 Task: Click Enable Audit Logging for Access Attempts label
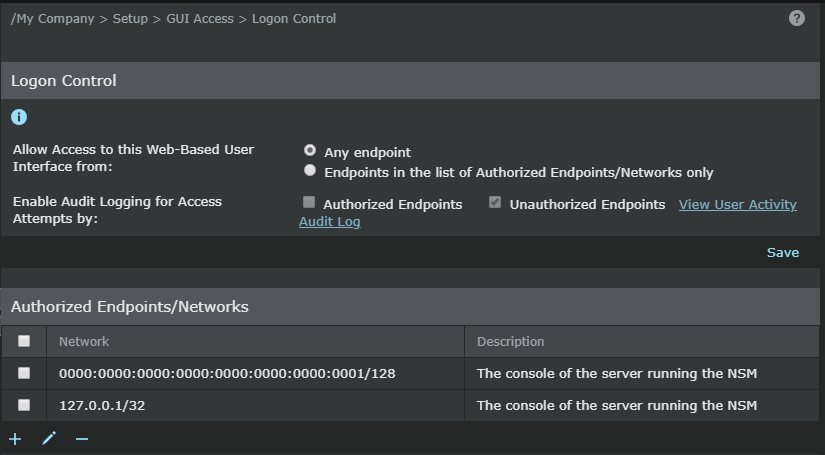tap(117, 210)
